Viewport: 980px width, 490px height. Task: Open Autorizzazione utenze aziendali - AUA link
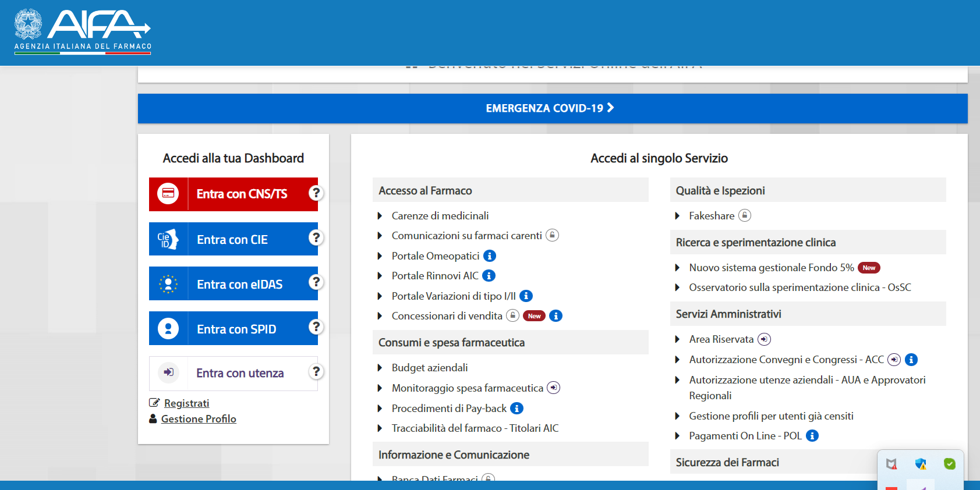point(807,388)
